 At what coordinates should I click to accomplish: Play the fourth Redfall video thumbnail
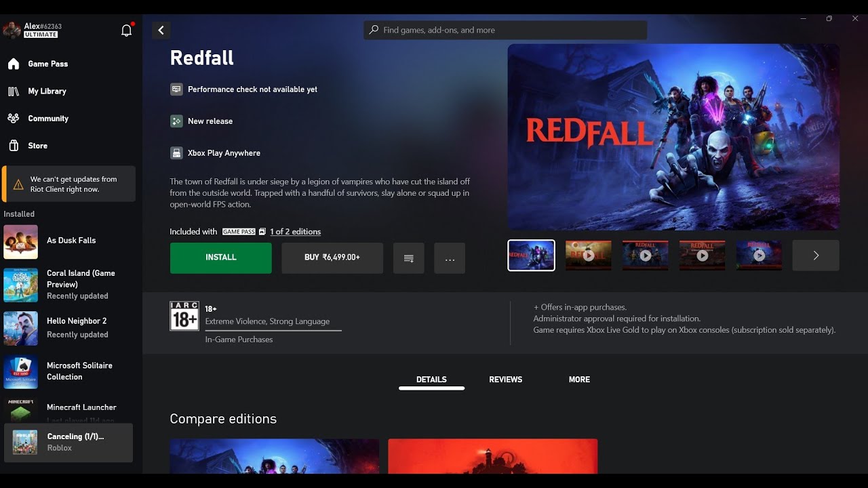703,256
